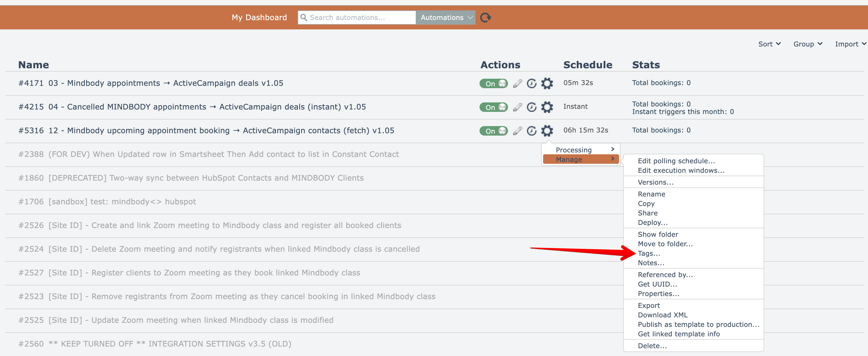Disable automation #5316 On switch

tap(493, 131)
